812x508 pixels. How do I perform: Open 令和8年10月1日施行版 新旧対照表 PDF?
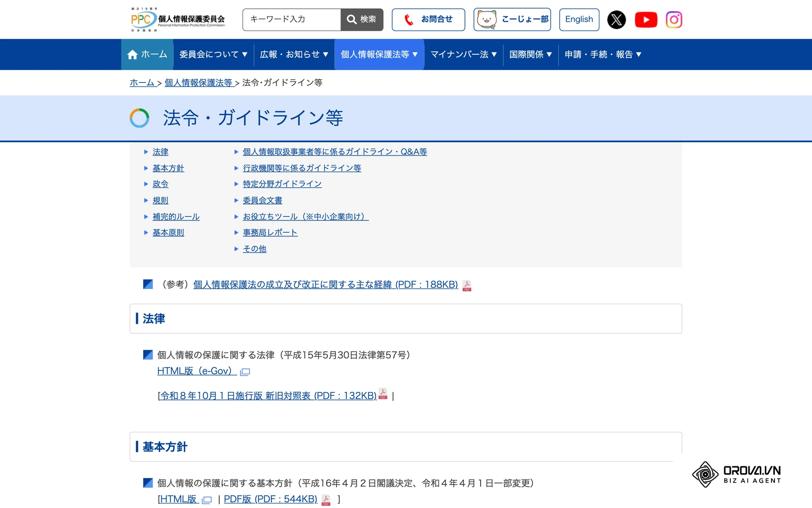pos(268,395)
